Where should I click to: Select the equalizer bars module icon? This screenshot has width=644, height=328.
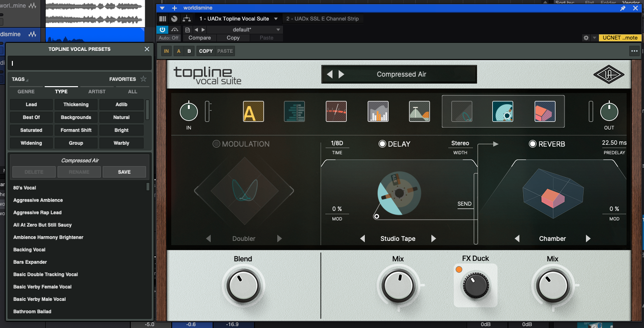tap(378, 111)
